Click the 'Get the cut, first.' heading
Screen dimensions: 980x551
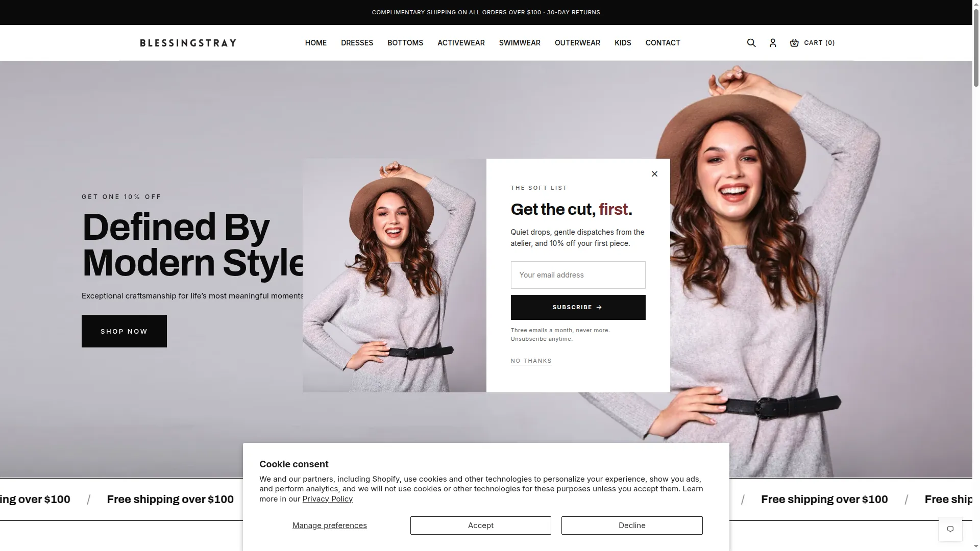click(572, 209)
